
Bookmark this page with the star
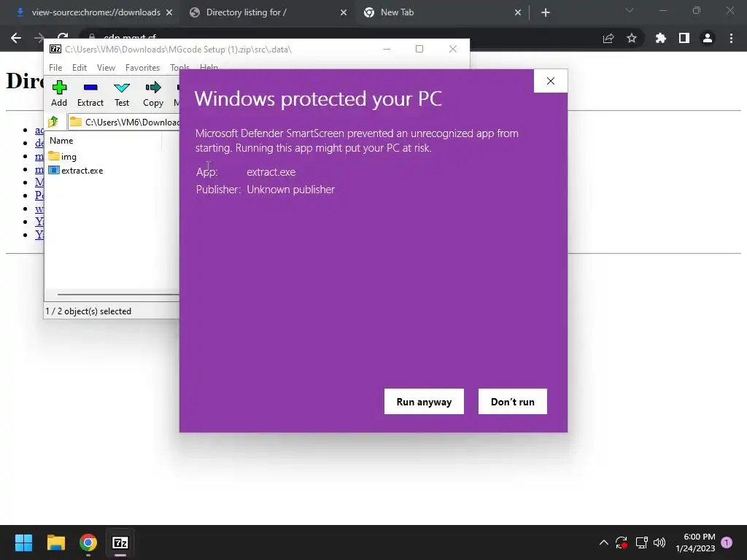coord(632,38)
